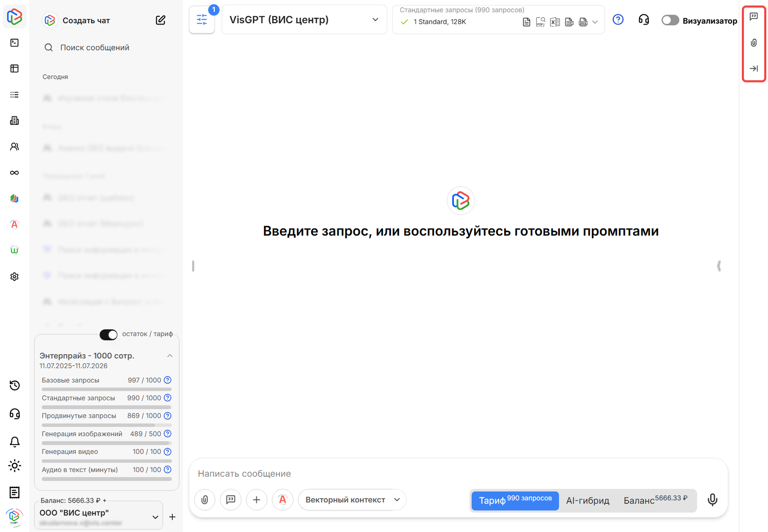The height and width of the screenshot is (532, 768).
Task: Click the microphone icon for voice input
Action: [712, 499]
